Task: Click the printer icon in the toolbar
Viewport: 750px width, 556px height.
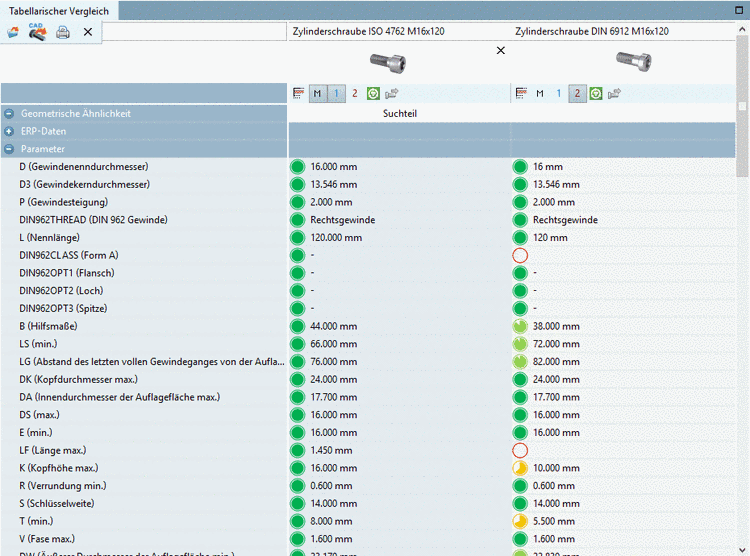Action: pyautogui.click(x=63, y=32)
